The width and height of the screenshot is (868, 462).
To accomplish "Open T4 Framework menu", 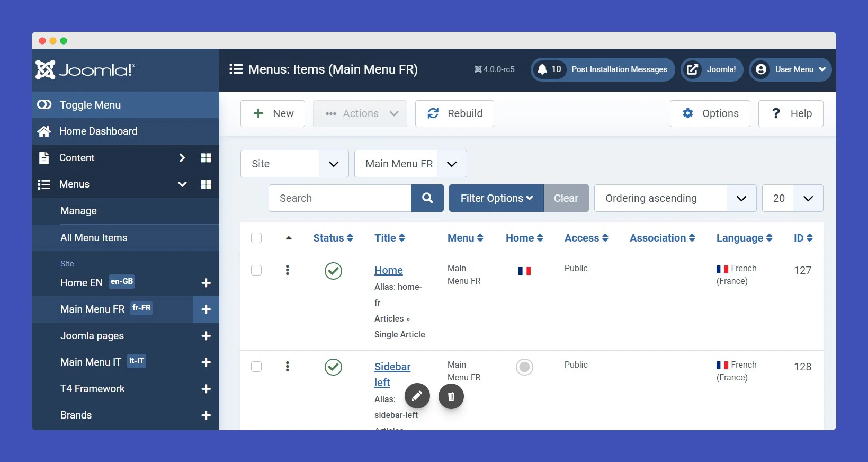I will point(93,388).
